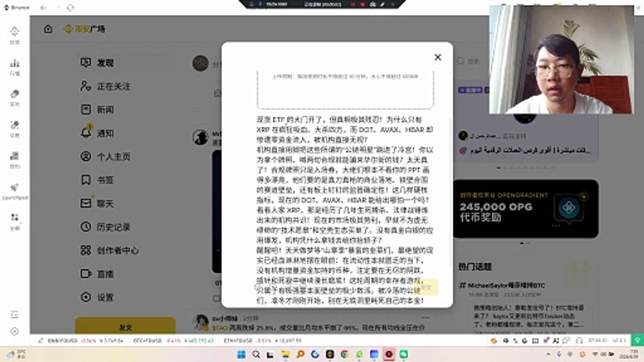Click the pen icon in recording toolbar
Screen dimensions: 644x362
pyautogui.click(x=382, y=4)
